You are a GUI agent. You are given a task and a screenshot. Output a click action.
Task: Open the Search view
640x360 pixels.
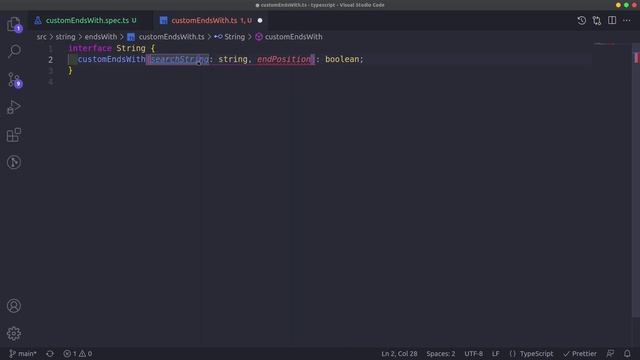tap(14, 51)
